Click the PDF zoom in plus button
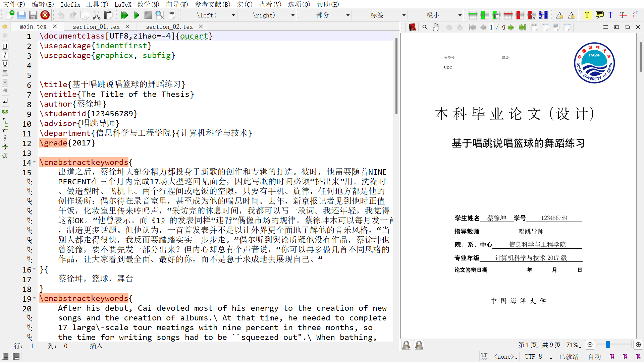The height and width of the screenshot is (362, 644). click(638, 345)
